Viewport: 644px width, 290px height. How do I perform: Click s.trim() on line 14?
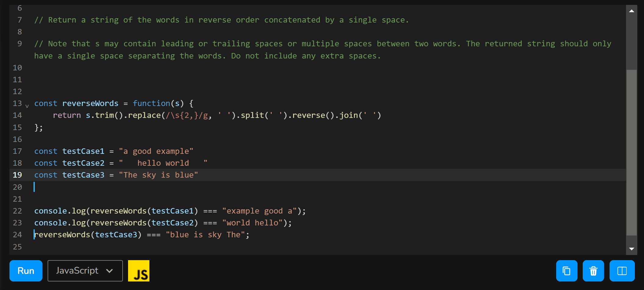(x=104, y=115)
